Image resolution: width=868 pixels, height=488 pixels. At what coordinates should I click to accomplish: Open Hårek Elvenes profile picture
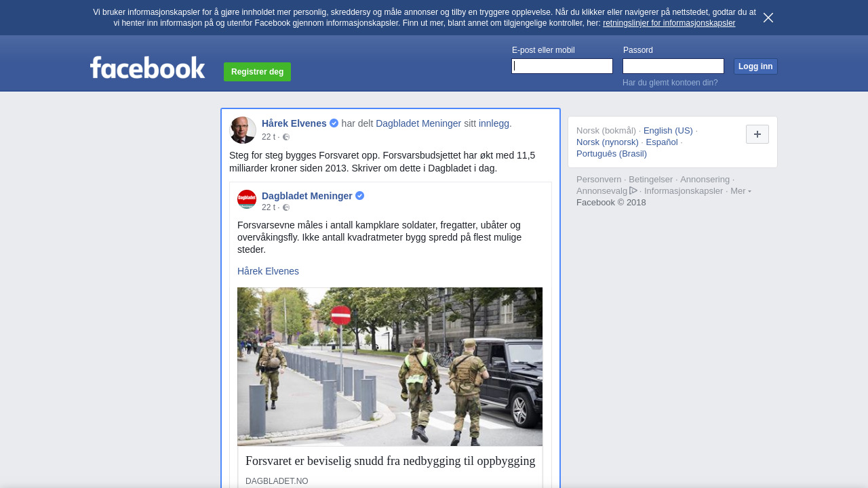243,130
